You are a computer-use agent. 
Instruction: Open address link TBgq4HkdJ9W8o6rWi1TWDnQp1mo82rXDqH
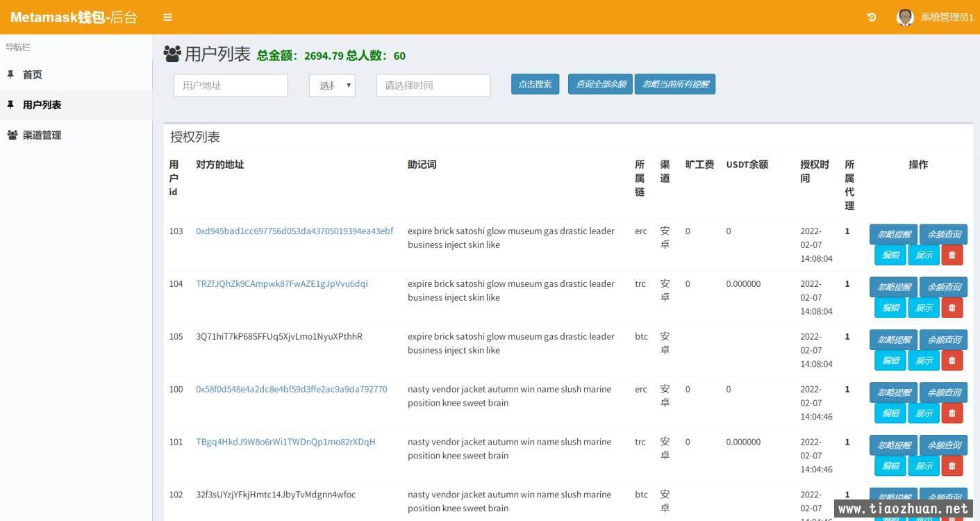[x=285, y=443]
